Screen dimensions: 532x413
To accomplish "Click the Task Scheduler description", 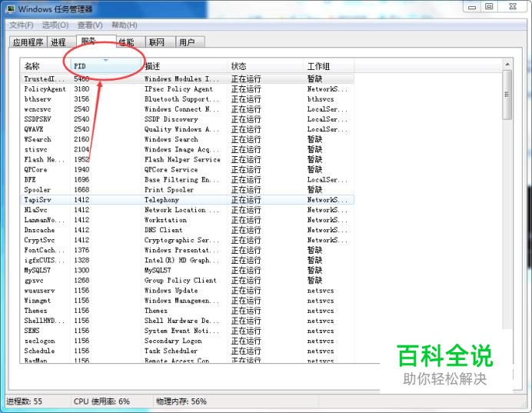I will point(171,351).
